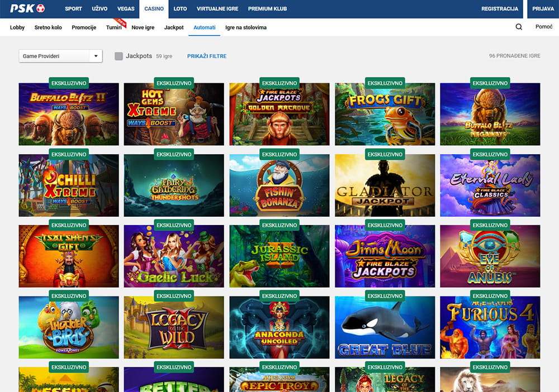The height and width of the screenshot is (392, 559).
Task: Open Buffalo Blitz Megaways game
Action: 490,114
